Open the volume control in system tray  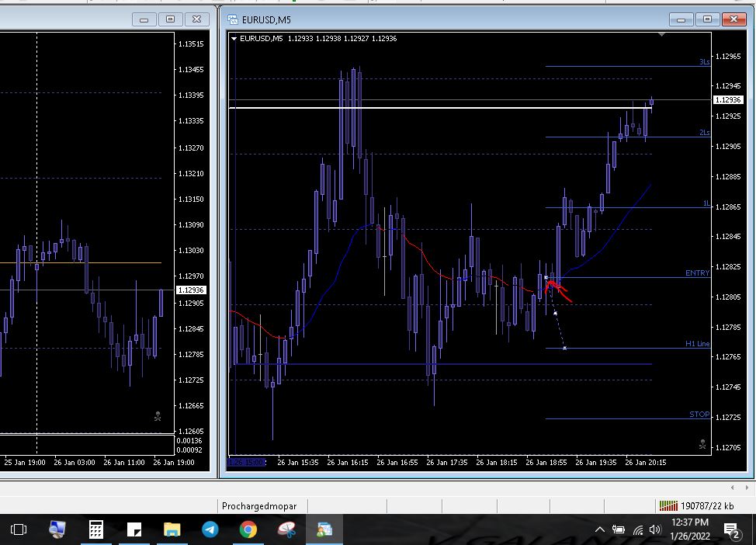click(x=654, y=530)
